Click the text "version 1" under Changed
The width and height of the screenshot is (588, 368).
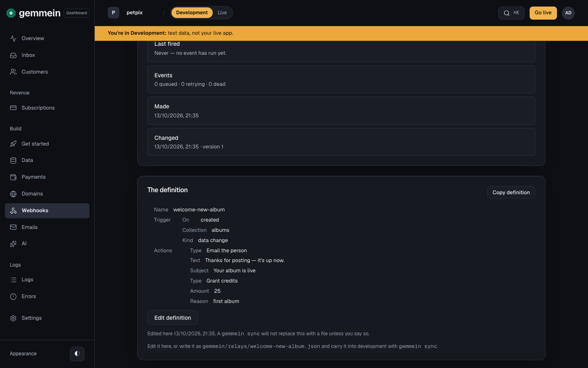[213, 147]
